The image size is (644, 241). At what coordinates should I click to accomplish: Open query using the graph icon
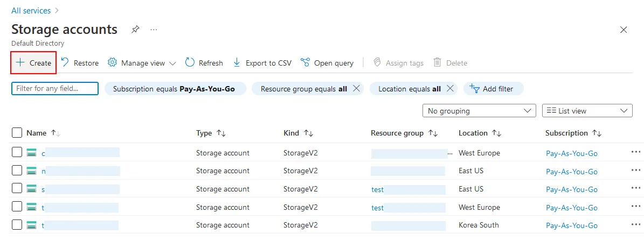click(x=305, y=62)
